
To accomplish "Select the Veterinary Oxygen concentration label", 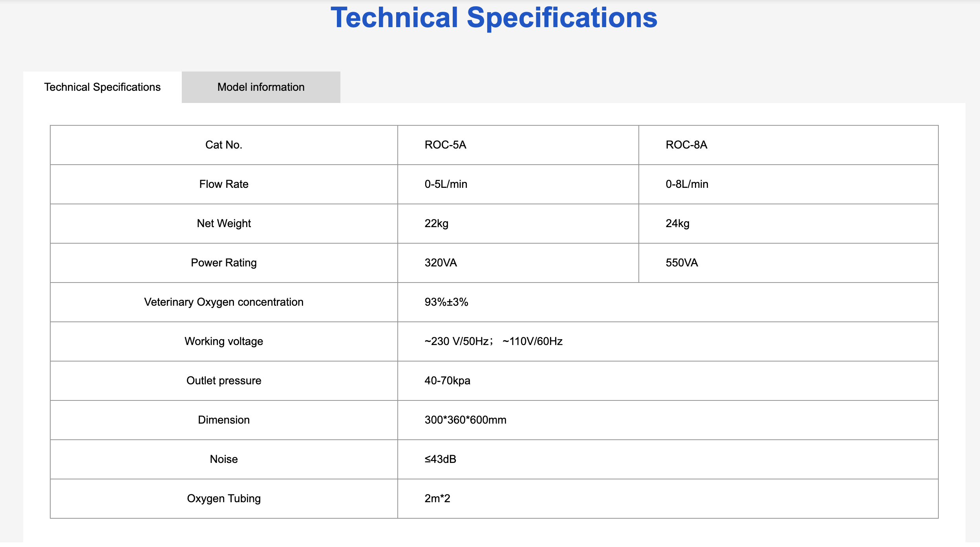I will click(x=224, y=302).
